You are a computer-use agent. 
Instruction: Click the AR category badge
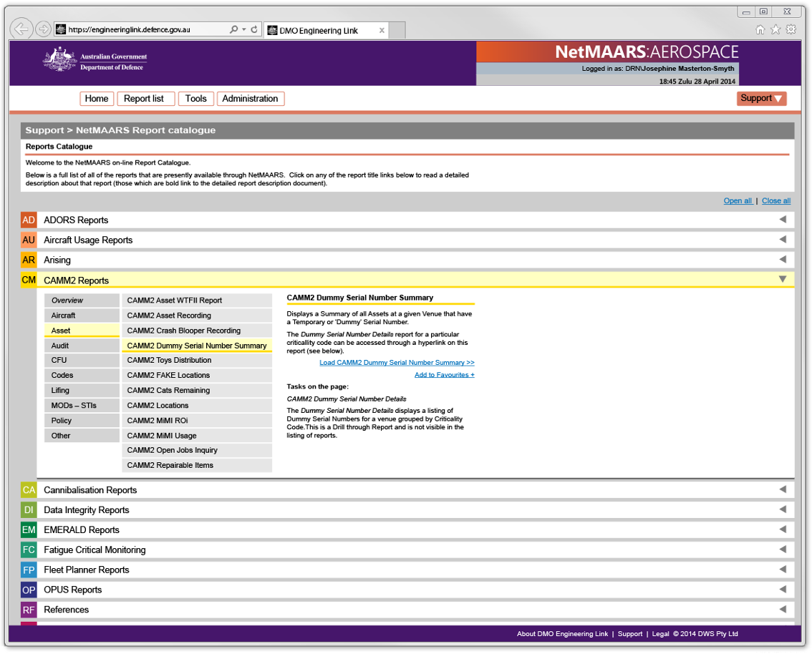pos(29,260)
